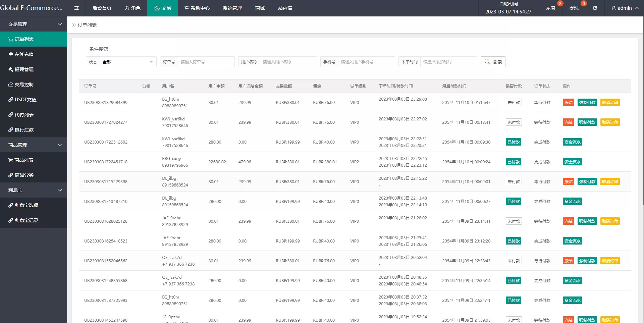Switch to the 帮助中心 top menu
Viewport: 644px width, 323px height.
pyautogui.click(x=197, y=8)
